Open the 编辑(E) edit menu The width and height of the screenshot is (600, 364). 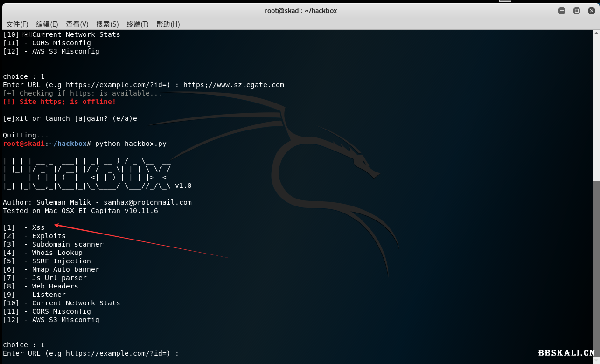[x=47, y=24]
